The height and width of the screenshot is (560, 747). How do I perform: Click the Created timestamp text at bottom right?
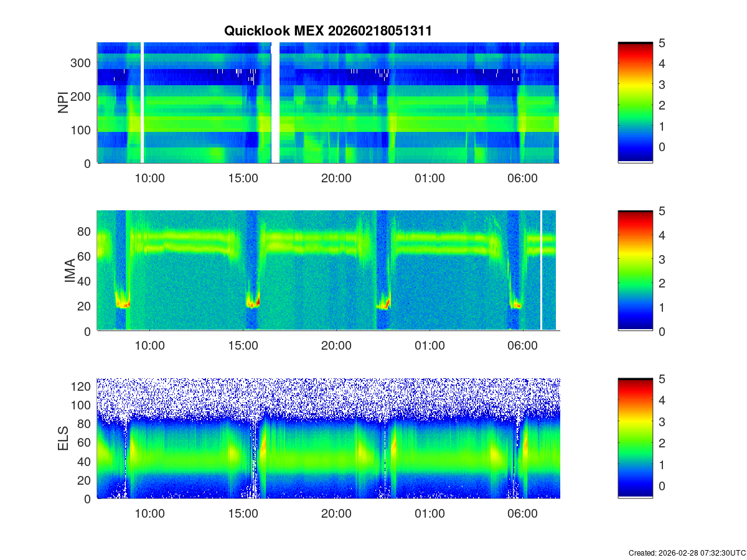687,553
